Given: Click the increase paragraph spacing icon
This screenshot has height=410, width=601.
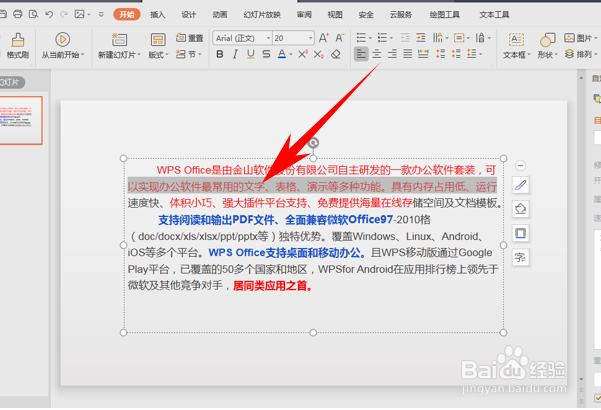Looking at the screenshot, I should tap(441, 54).
